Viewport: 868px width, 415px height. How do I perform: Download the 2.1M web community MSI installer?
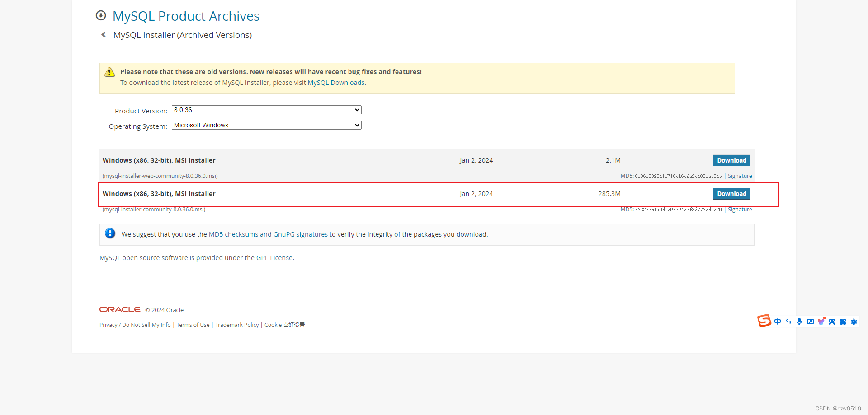(731, 160)
